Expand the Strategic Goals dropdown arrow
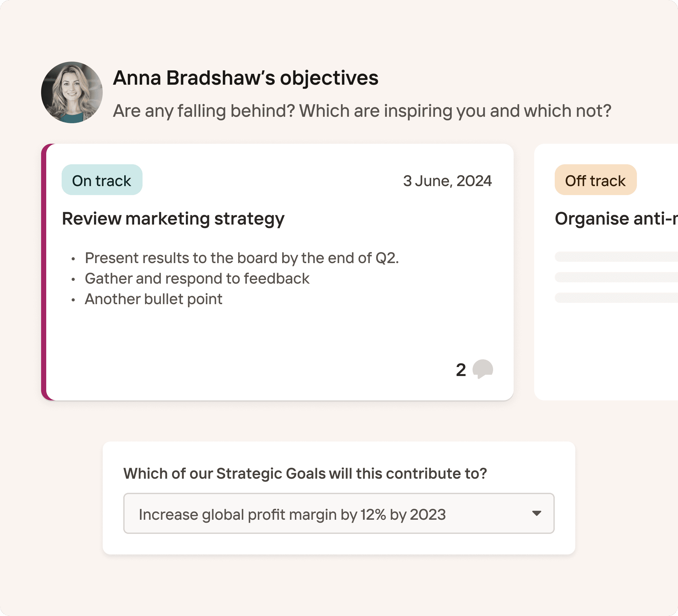The image size is (678, 616). click(536, 513)
